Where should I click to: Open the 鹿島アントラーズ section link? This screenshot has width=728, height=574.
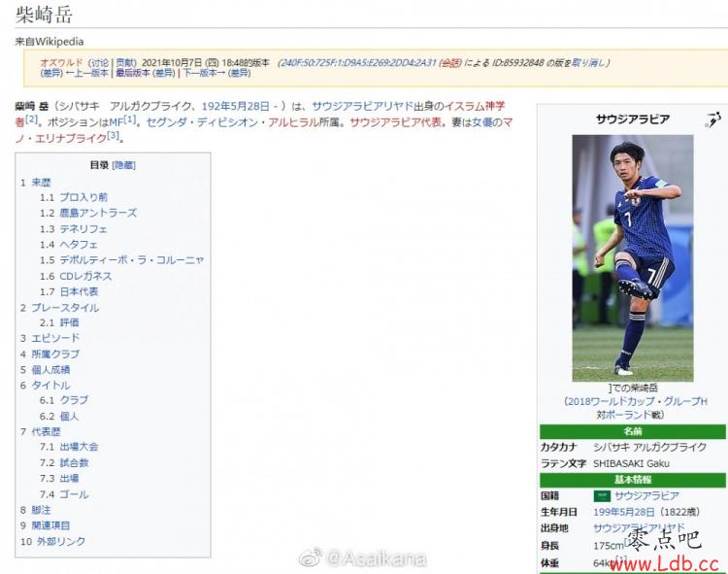click(x=98, y=213)
